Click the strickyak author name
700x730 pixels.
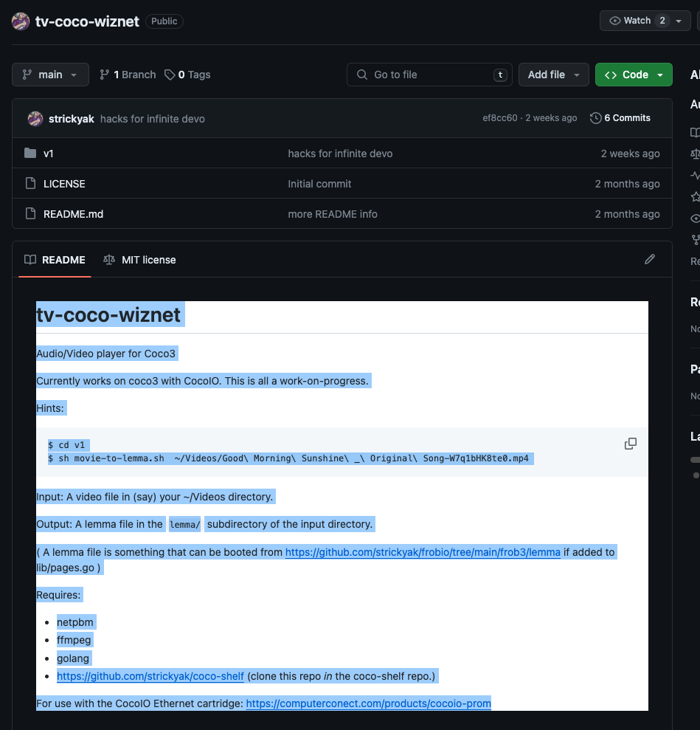(71, 119)
